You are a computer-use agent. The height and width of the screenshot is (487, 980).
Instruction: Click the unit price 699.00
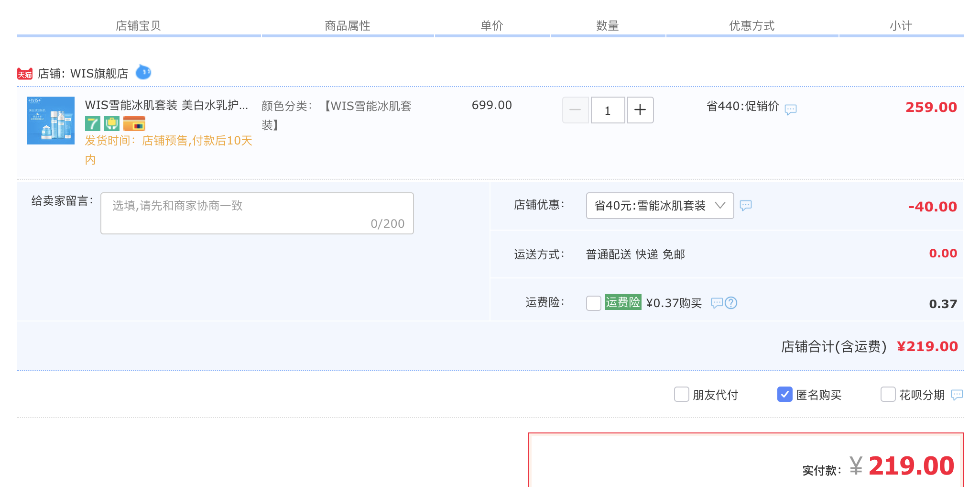(x=492, y=105)
